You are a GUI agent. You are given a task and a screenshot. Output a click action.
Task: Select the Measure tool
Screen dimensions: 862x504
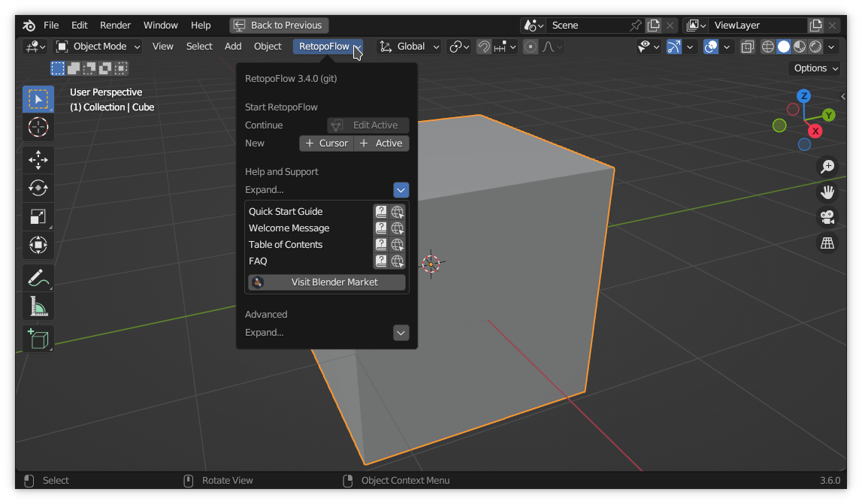tap(38, 306)
